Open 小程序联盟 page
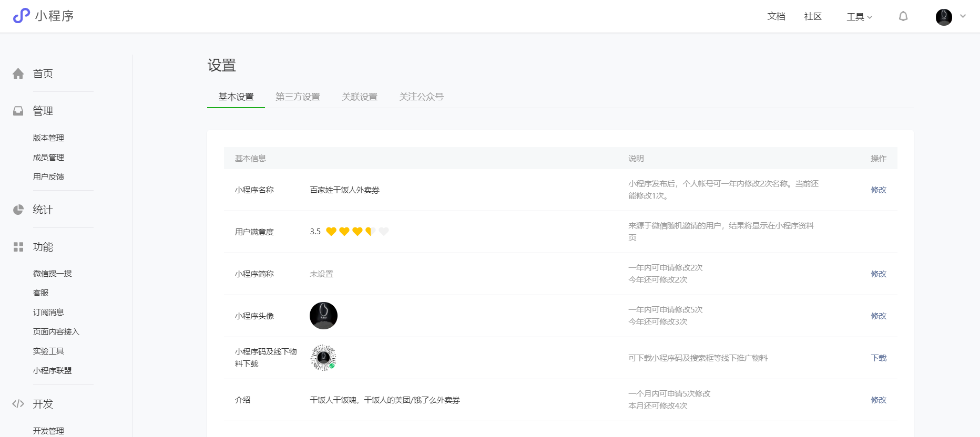The width and height of the screenshot is (980, 437). [x=53, y=370]
